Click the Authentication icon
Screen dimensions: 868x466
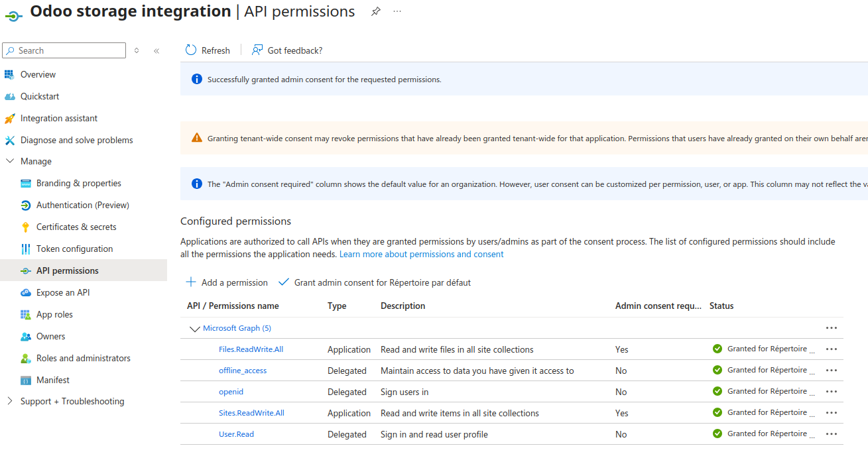pos(26,205)
